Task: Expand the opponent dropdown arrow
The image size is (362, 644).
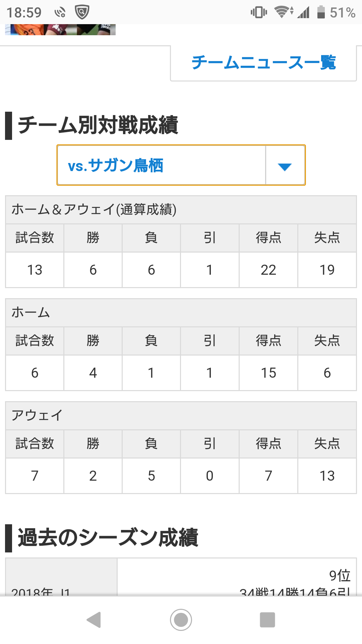Action: (285, 165)
